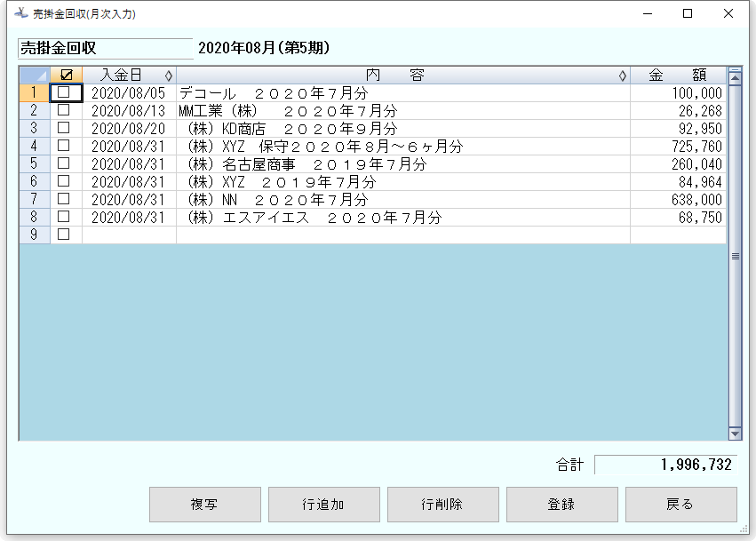Check the box for row 2 MM工業
756x541 pixels.
coord(64,110)
